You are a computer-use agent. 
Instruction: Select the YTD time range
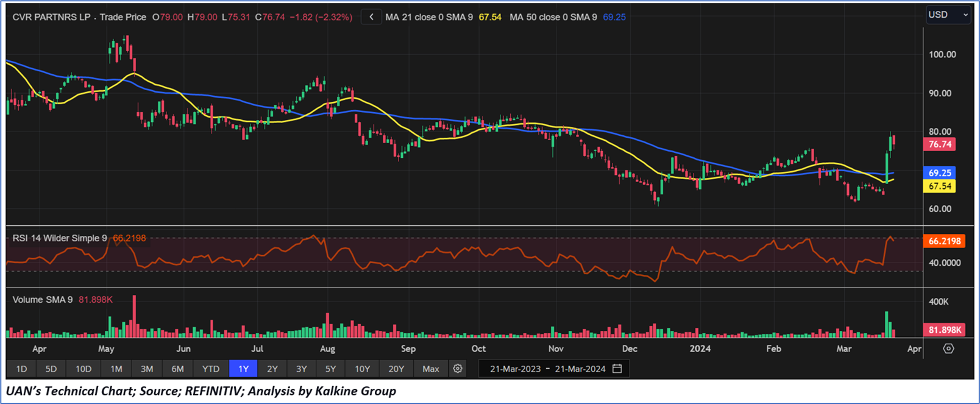(x=211, y=369)
